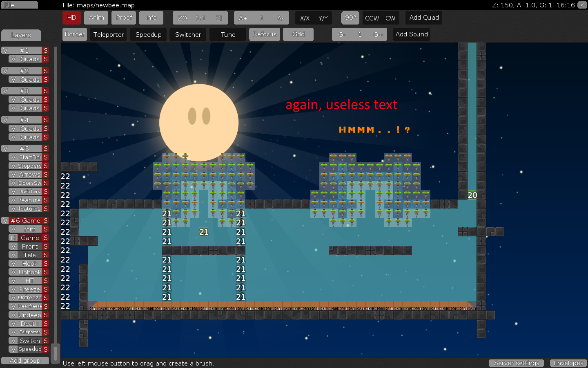This screenshot has height=368, width=588.
Task: Click the Add group button
Action: coord(25,361)
